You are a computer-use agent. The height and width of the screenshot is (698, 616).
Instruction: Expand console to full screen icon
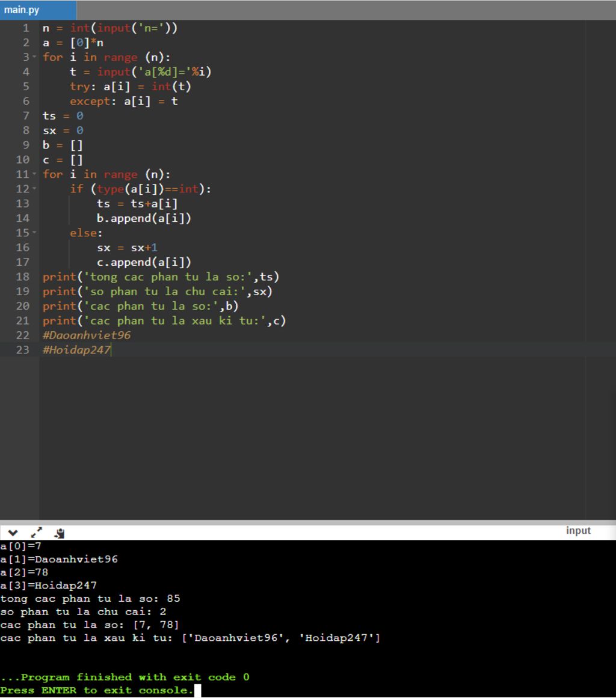[x=37, y=533]
